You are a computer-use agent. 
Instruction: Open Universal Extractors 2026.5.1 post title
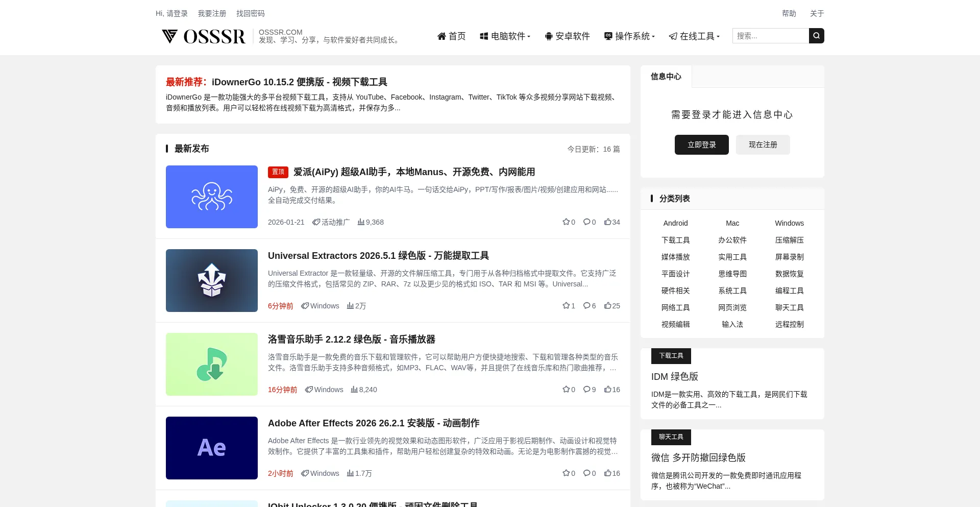pos(379,256)
